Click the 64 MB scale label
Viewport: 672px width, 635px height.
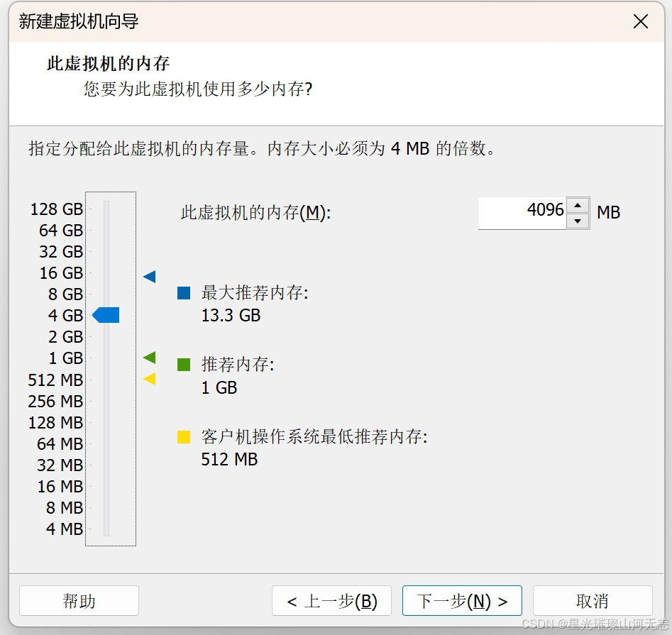click(x=60, y=444)
